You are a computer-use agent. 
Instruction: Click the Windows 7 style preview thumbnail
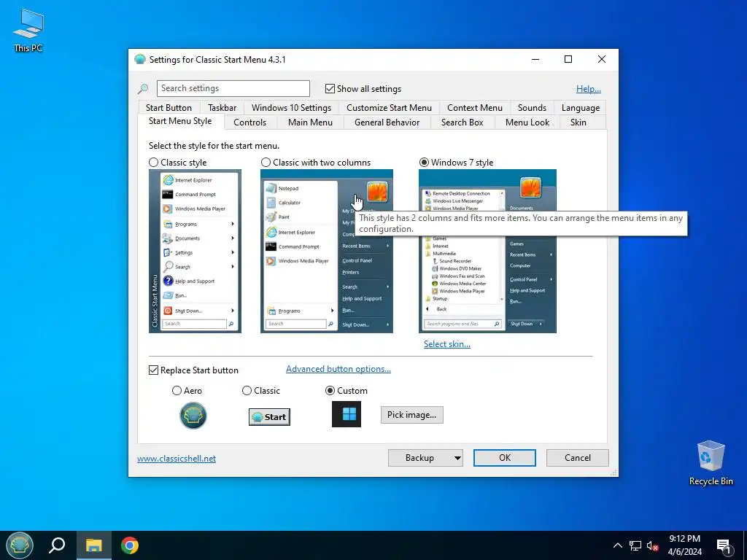pyautogui.click(x=487, y=251)
